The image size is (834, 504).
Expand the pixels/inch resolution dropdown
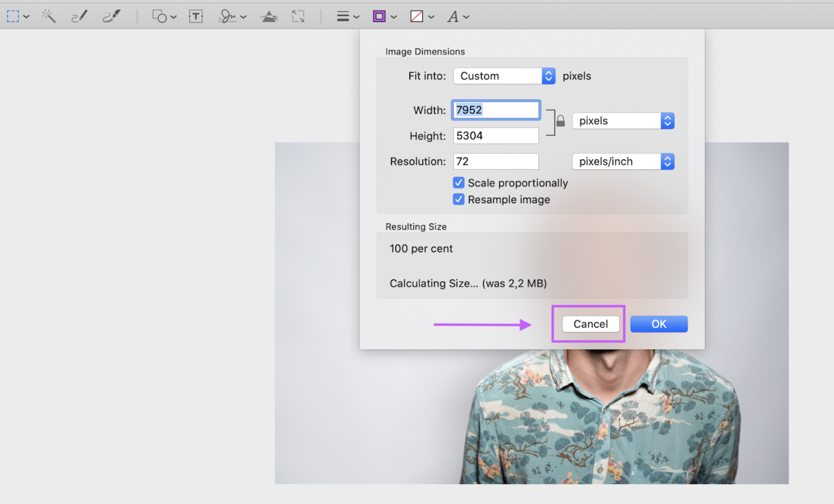tap(668, 161)
